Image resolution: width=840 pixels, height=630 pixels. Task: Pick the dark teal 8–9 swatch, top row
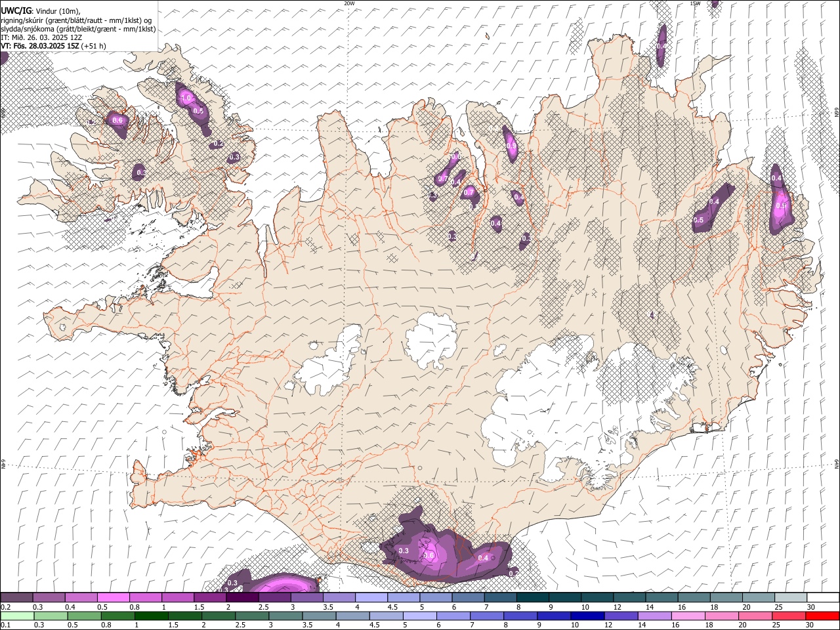(533, 598)
